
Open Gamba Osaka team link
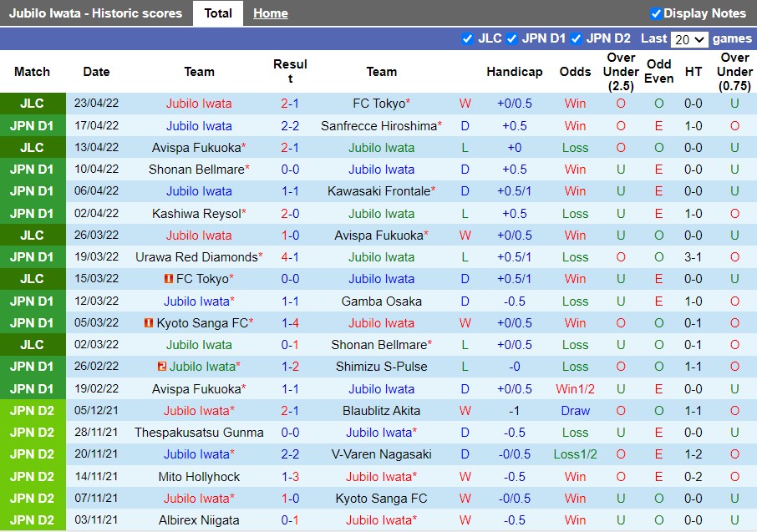click(381, 301)
